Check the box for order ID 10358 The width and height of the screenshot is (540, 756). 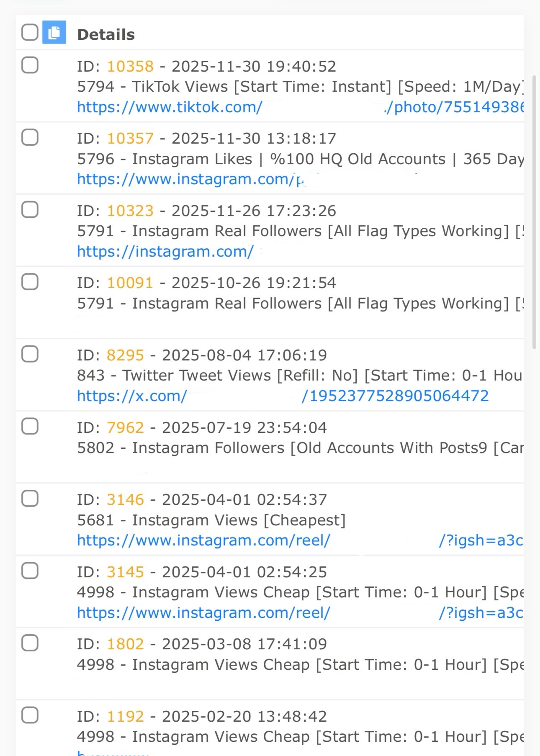[x=30, y=65]
